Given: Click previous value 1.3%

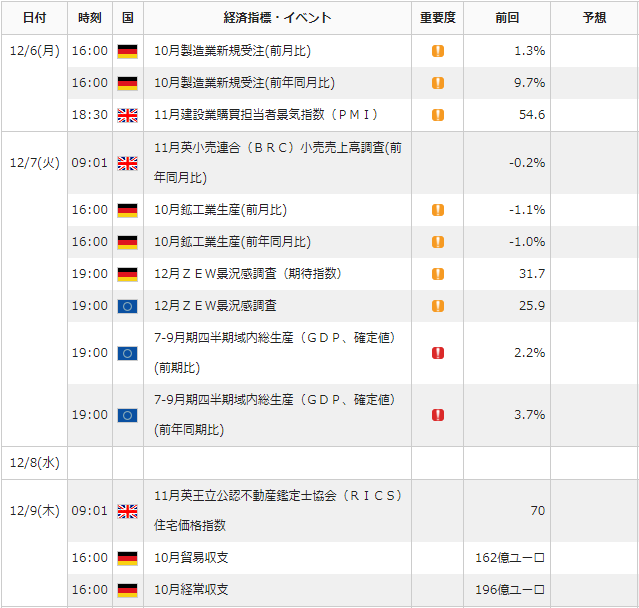Looking at the screenshot, I should pos(529,51).
